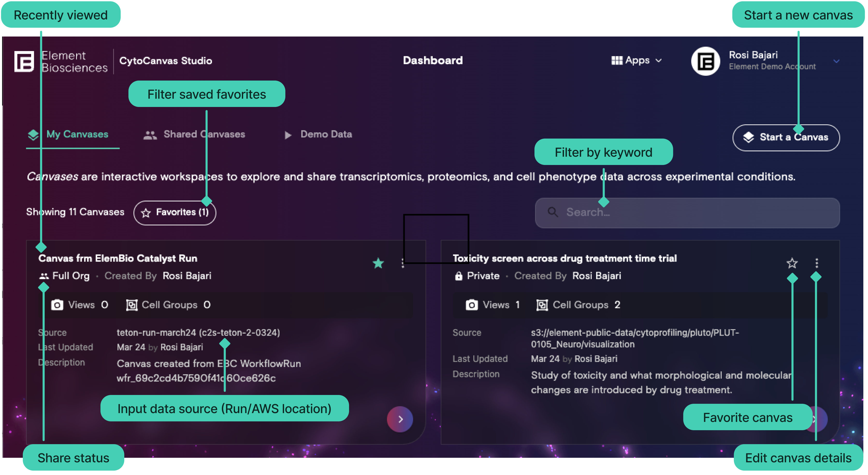Click the Demo Data play icon

coord(288,135)
